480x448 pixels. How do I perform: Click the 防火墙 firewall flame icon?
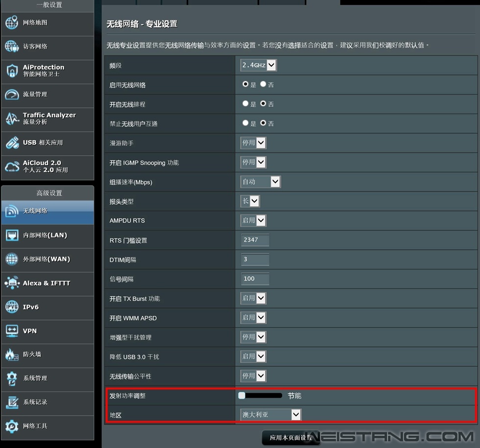click(12, 354)
